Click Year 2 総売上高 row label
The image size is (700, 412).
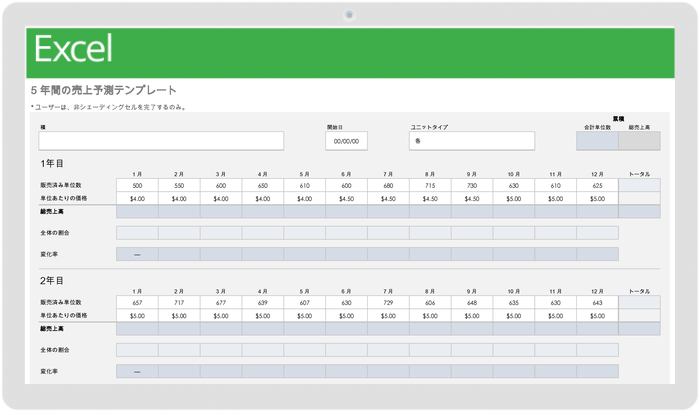52,329
